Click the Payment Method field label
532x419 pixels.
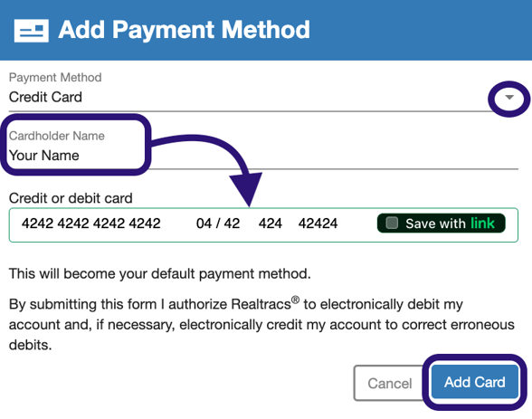point(55,77)
